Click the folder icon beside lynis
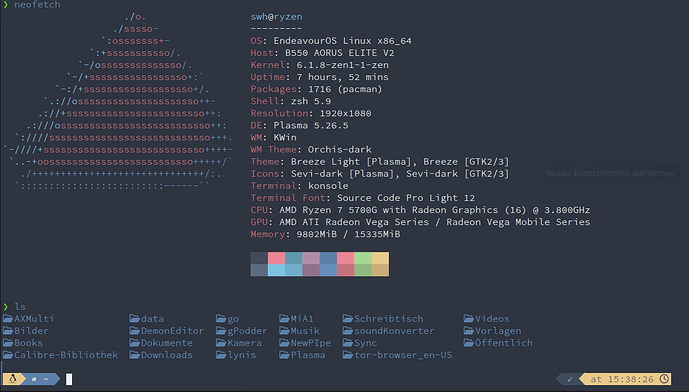689x392 pixels. click(x=221, y=355)
